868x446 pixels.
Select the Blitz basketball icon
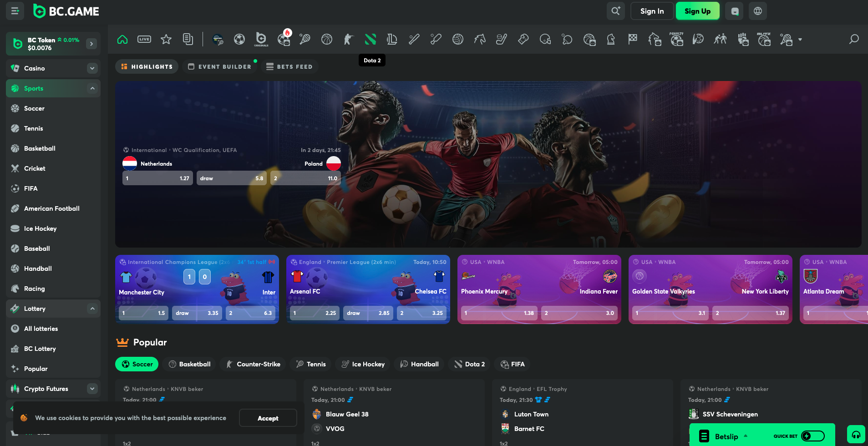[x=764, y=39]
